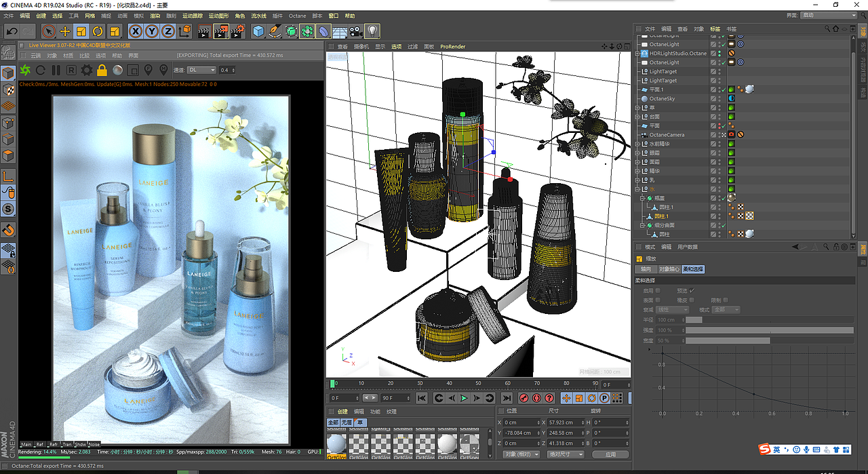Select the Scale tool in the toolbar
The image size is (868, 474).
[x=80, y=31]
